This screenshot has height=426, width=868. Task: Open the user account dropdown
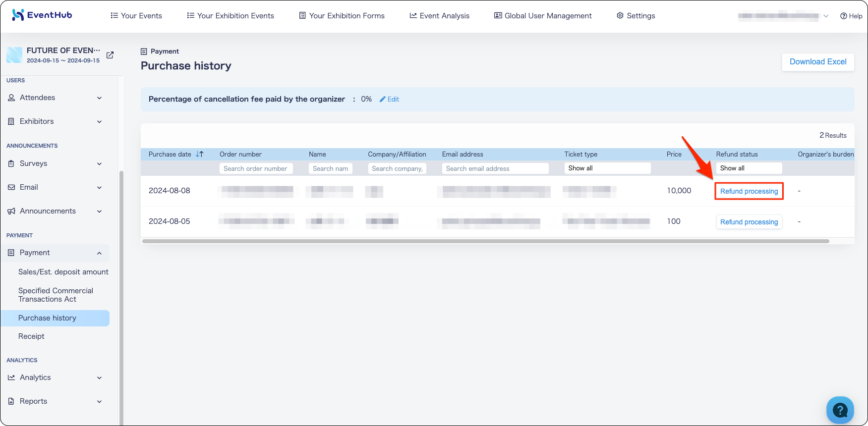click(783, 16)
